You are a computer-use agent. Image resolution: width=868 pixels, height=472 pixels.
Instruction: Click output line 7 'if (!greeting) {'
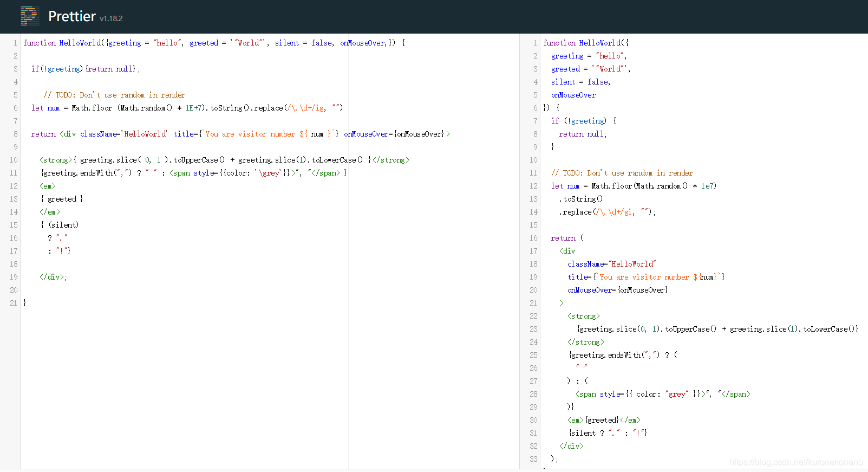click(x=584, y=121)
